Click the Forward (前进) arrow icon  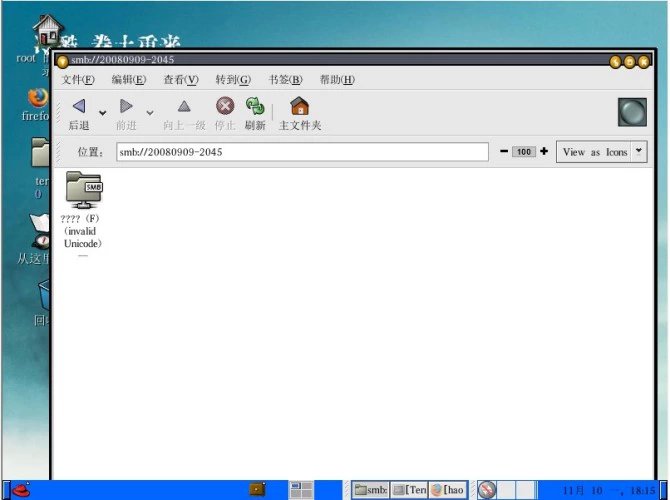point(126,107)
